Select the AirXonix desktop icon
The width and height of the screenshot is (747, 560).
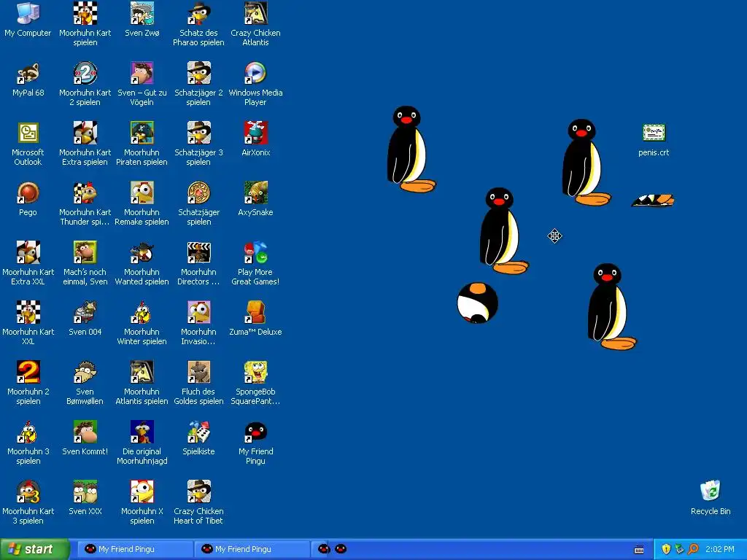(255, 133)
